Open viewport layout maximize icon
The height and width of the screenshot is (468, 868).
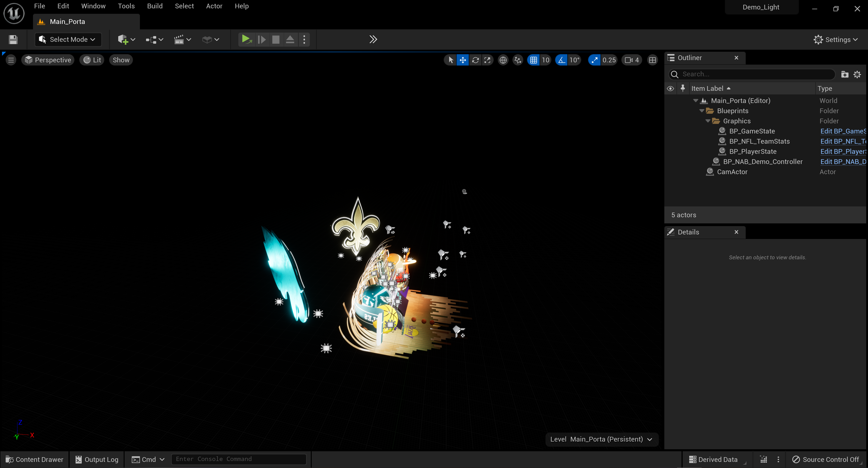point(652,60)
